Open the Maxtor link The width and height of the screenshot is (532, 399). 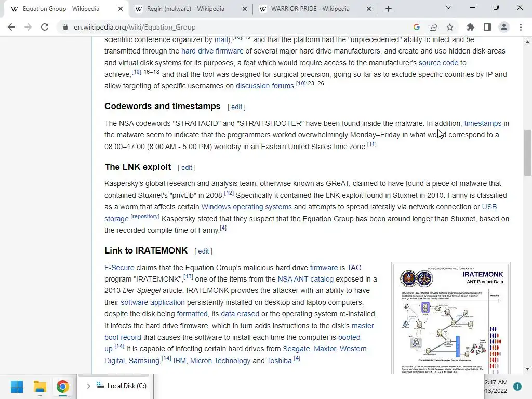click(325, 349)
